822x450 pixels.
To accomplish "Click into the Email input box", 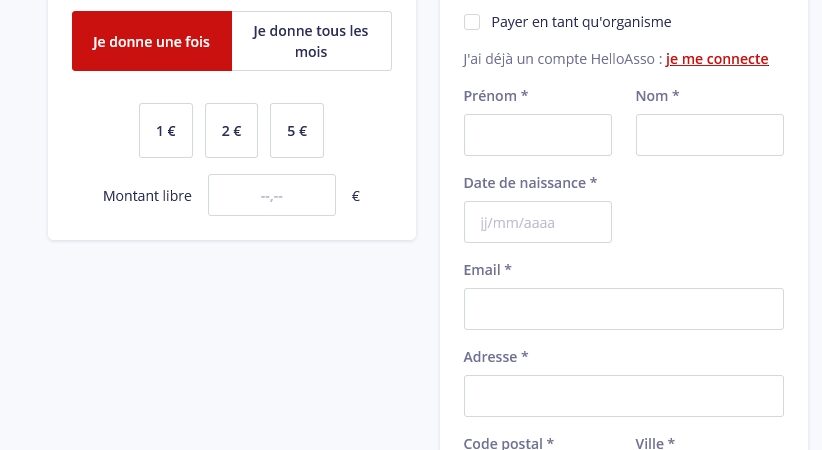I will (x=624, y=309).
